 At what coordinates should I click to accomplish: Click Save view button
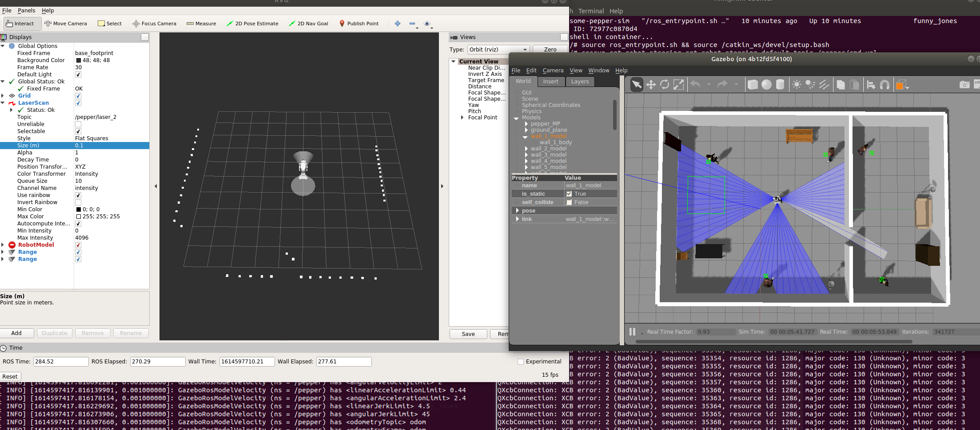(468, 334)
